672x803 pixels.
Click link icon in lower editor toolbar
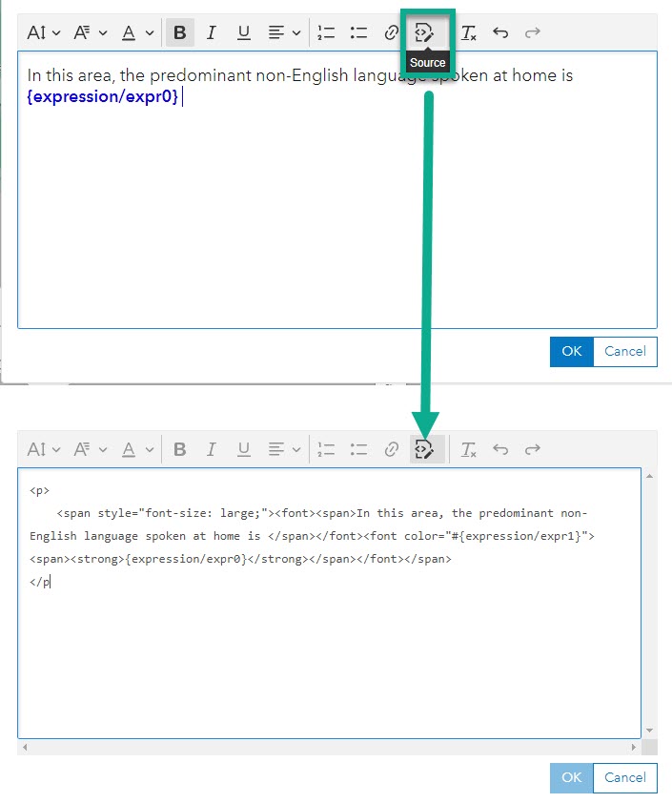tap(392, 449)
